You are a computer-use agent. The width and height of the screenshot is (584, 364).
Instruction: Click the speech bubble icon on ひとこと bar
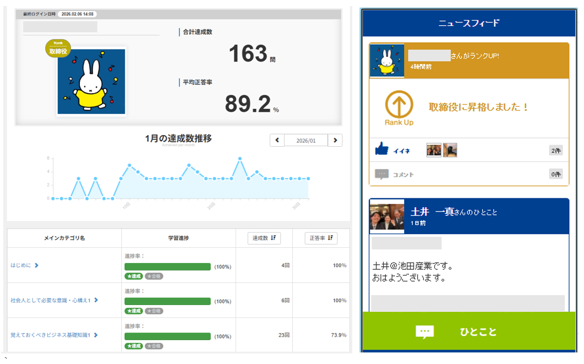425,332
